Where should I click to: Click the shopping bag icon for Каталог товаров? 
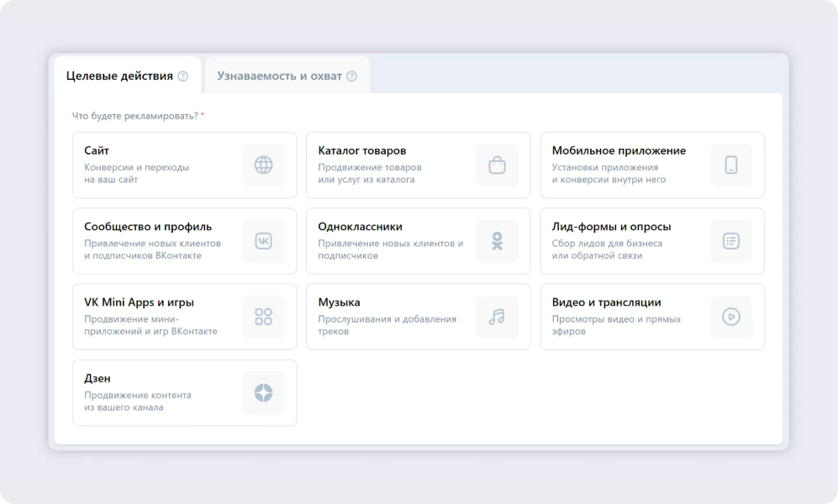pos(497,165)
